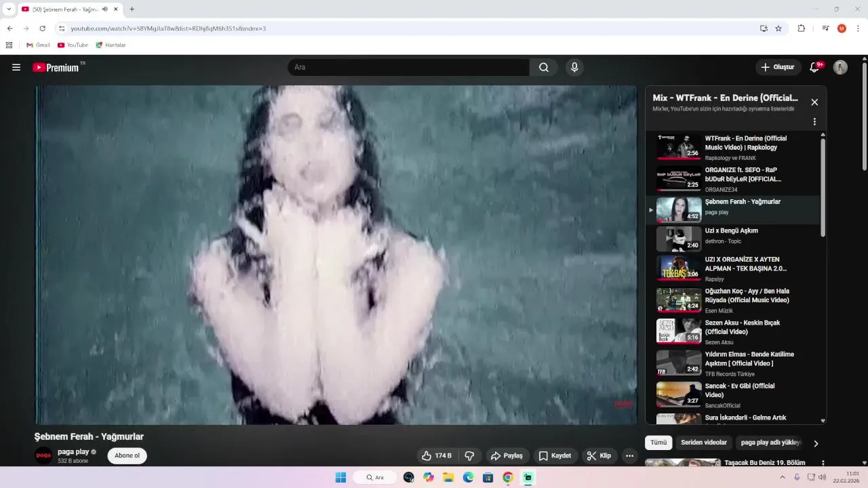Open Taşacak Bu Deniz 19. Bölüm options menu
Viewport: 868px width, 488px height.
pos(823,463)
